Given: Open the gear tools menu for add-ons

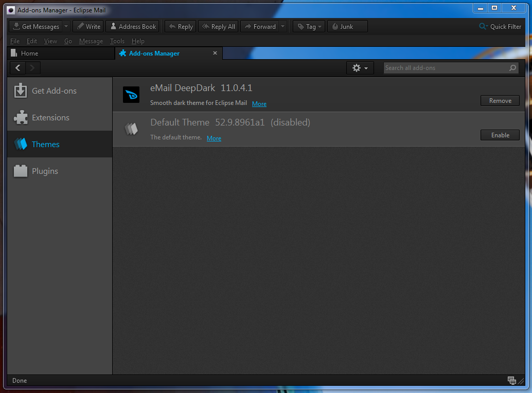Looking at the screenshot, I should tap(360, 68).
